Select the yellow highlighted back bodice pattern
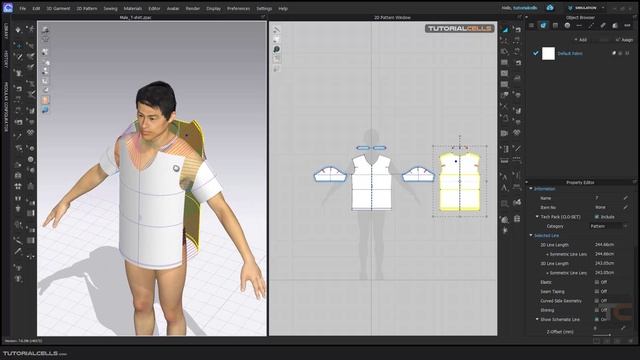Screen dimensions: 640x360 pyautogui.click(x=460, y=182)
